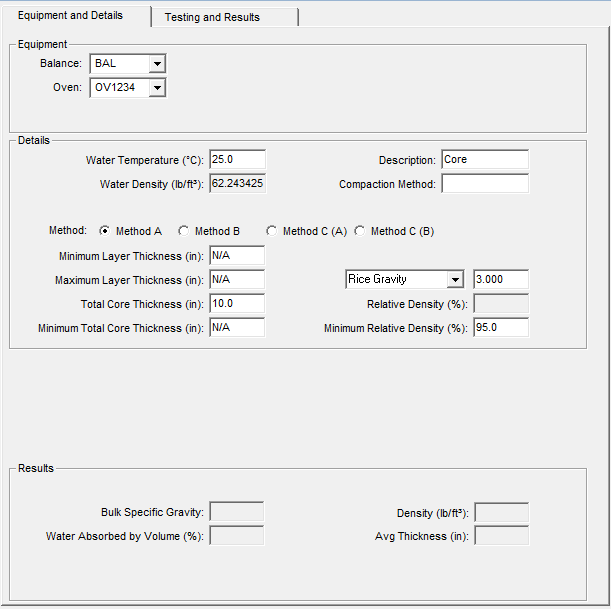This screenshot has height=609, width=611.
Task: Pick the Method C (B) radio button
Action: [360, 231]
